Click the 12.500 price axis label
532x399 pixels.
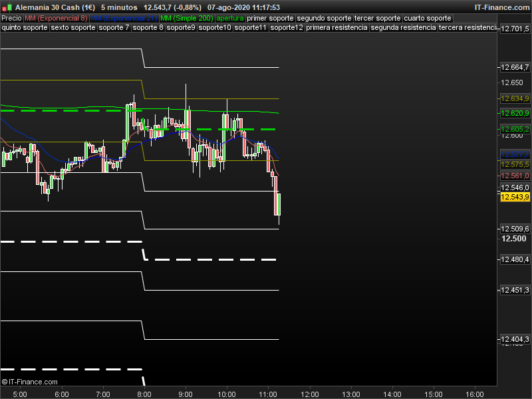pos(513,239)
